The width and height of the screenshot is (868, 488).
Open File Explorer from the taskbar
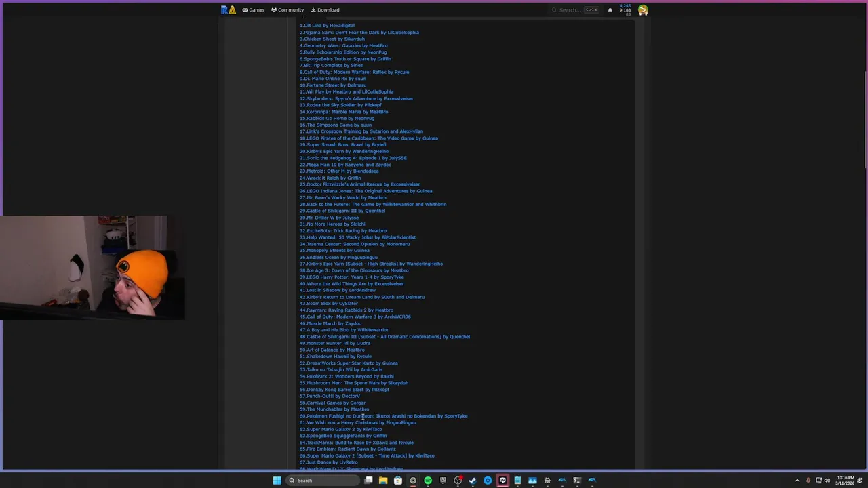[x=383, y=481]
